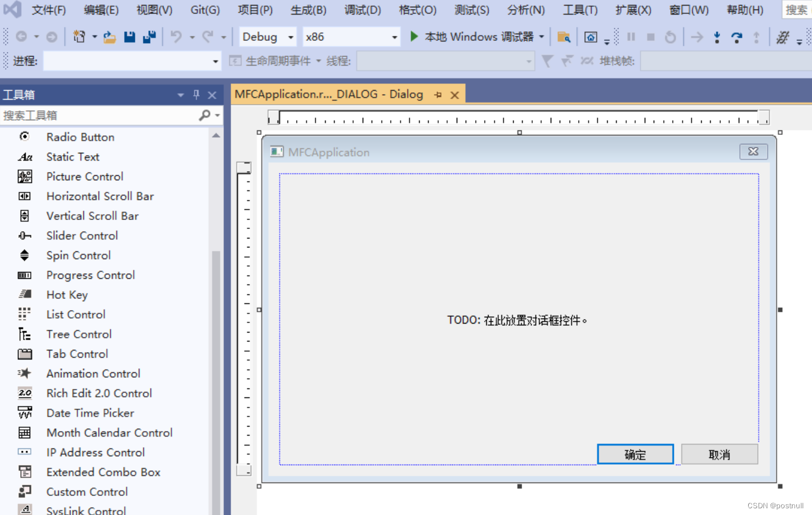Viewport: 812px width, 515px height.
Task: Select the Vertical Scroll Bar icon
Action: 25,216
